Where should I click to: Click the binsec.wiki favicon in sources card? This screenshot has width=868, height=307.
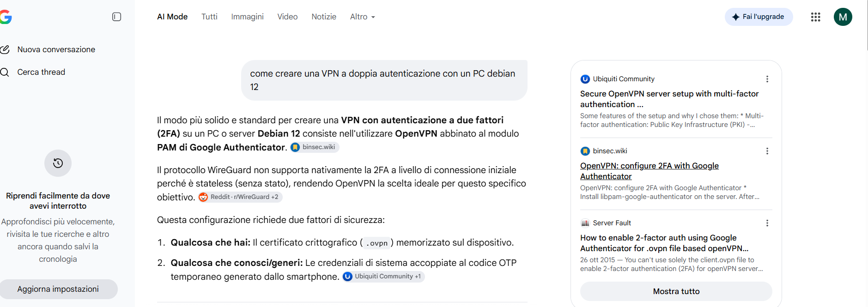pos(585,151)
